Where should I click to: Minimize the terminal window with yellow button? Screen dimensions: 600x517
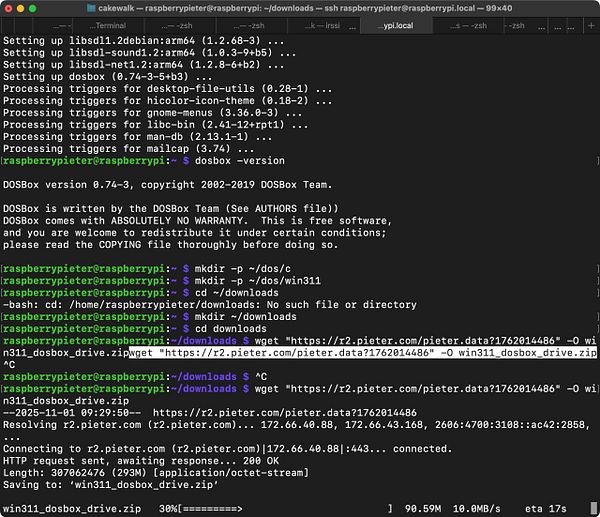[20, 8]
